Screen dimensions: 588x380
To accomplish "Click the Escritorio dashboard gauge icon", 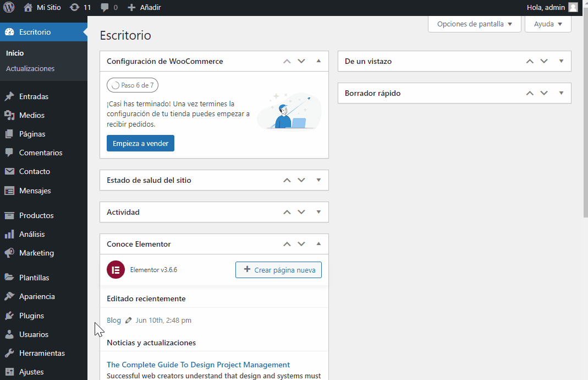I will click(x=9, y=32).
